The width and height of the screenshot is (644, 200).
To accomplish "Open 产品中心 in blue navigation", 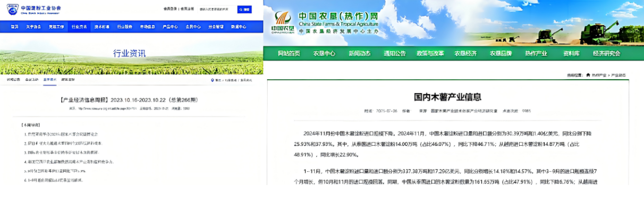I will (170, 27).
